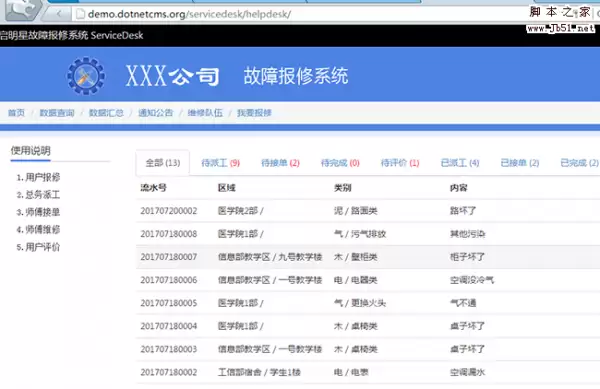Open the 维修队伍 navigation link
Viewport: 600px width, 389px height.
click(205, 113)
